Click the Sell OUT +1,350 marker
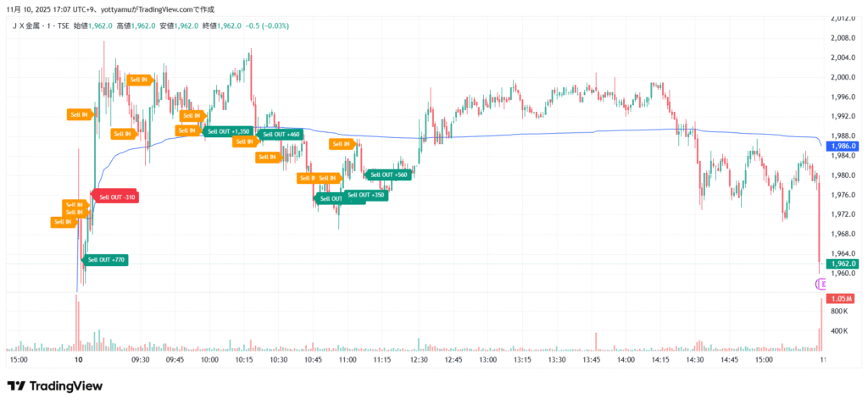868x404 pixels. tap(228, 131)
